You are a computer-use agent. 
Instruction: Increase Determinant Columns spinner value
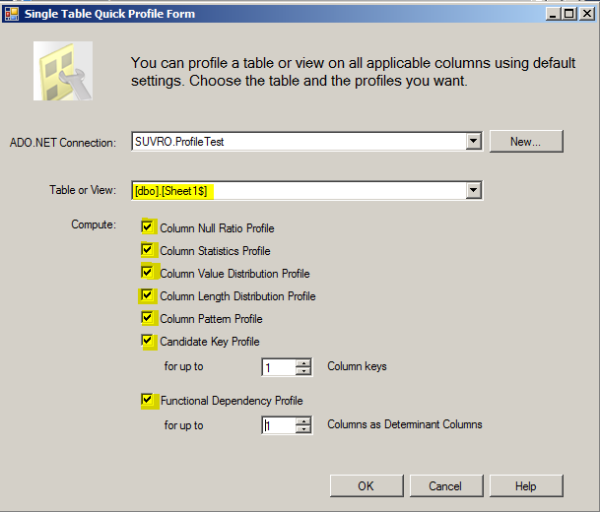tap(303, 421)
